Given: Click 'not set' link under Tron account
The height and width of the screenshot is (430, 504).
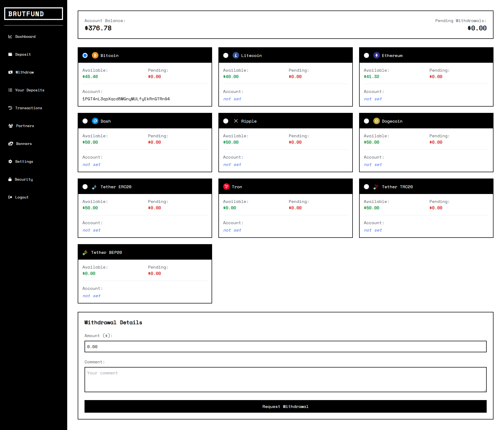Looking at the screenshot, I should click(232, 230).
